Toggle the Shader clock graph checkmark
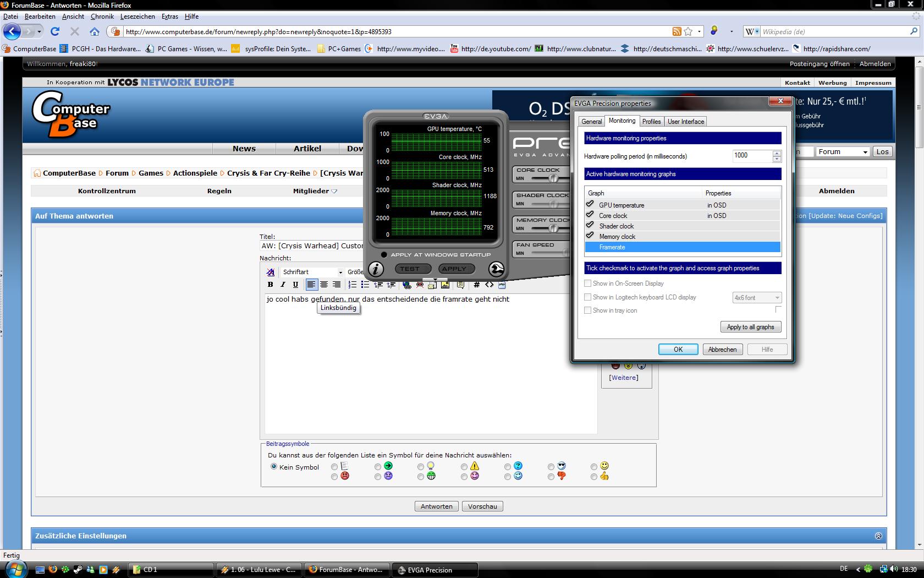 pyautogui.click(x=590, y=225)
